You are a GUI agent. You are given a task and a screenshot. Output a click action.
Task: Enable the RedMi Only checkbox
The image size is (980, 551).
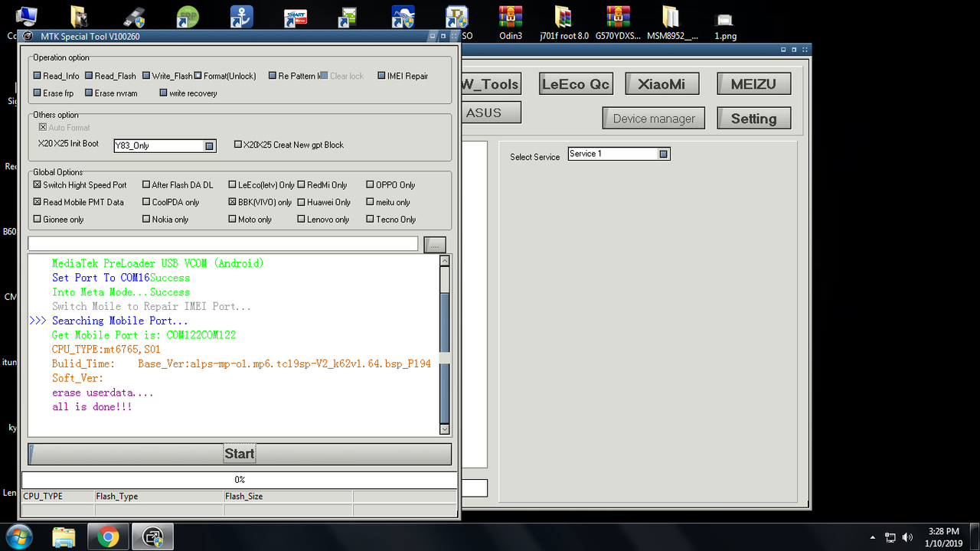click(x=302, y=185)
